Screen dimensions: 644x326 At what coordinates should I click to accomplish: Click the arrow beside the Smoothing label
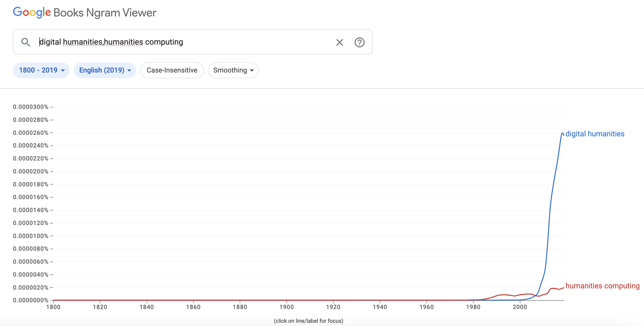click(252, 70)
